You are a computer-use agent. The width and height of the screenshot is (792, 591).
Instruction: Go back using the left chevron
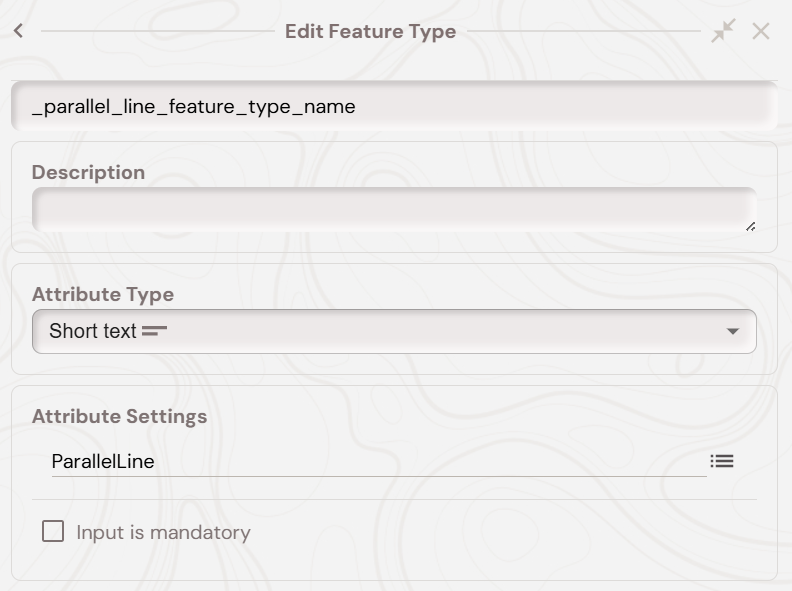coord(19,31)
